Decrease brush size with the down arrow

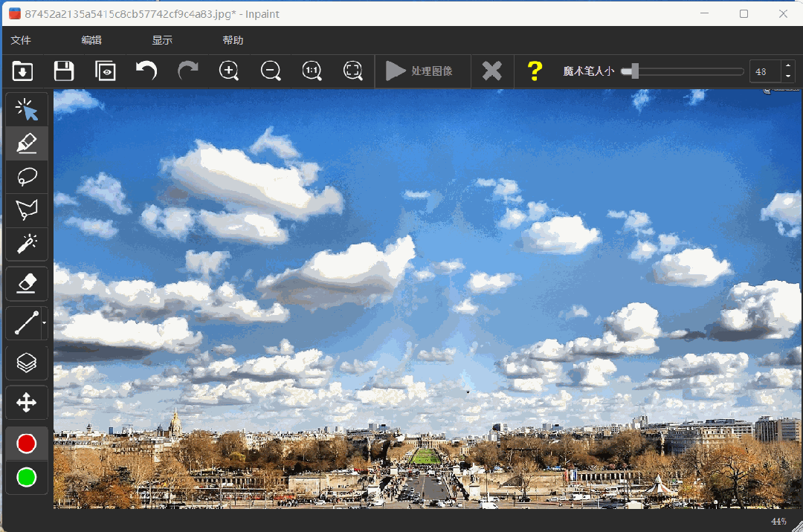[x=788, y=77]
